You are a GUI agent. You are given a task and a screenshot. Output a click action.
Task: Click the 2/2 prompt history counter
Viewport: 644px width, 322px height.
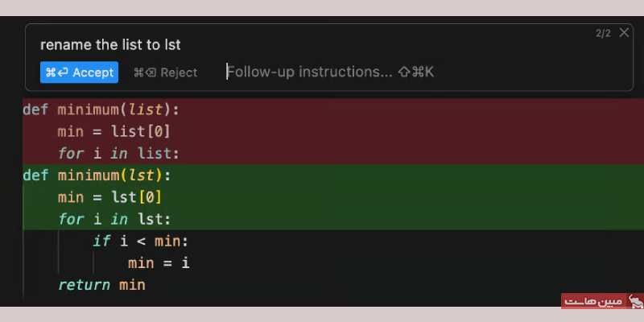pyautogui.click(x=603, y=33)
